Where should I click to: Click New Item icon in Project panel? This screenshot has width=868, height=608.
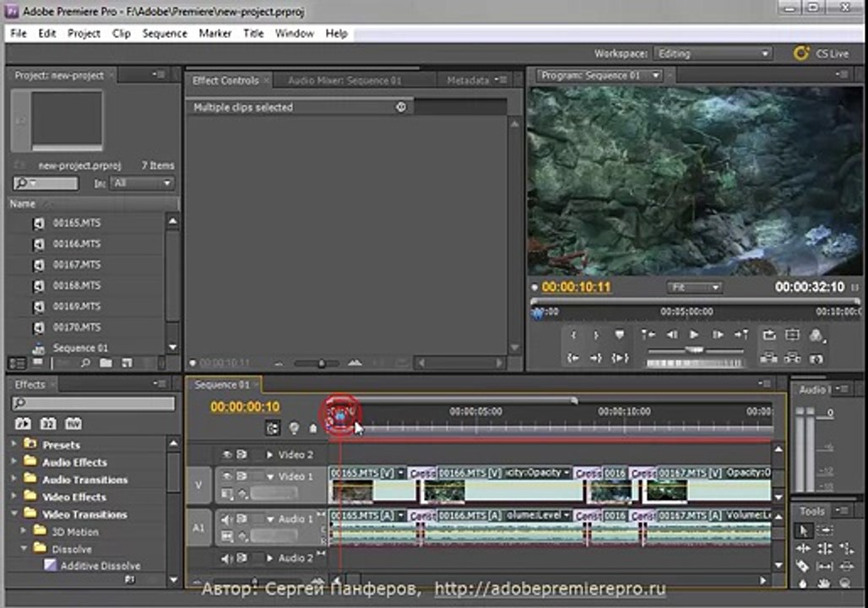tap(127, 363)
